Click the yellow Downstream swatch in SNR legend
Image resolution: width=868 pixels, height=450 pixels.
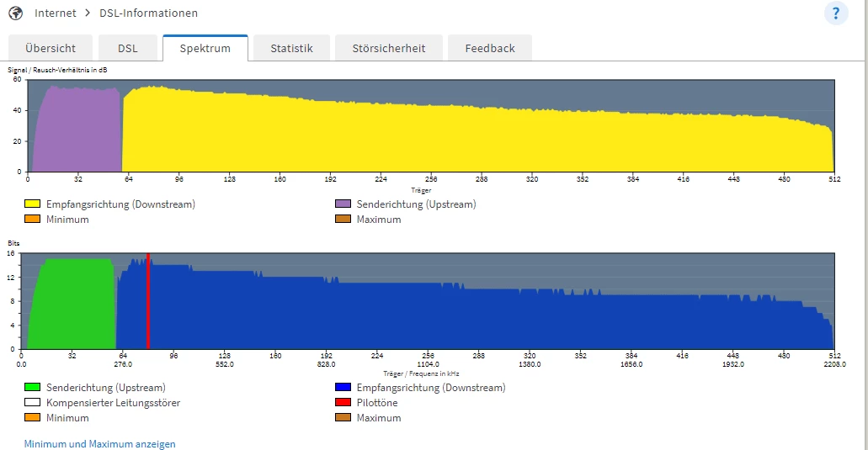pos(33,204)
